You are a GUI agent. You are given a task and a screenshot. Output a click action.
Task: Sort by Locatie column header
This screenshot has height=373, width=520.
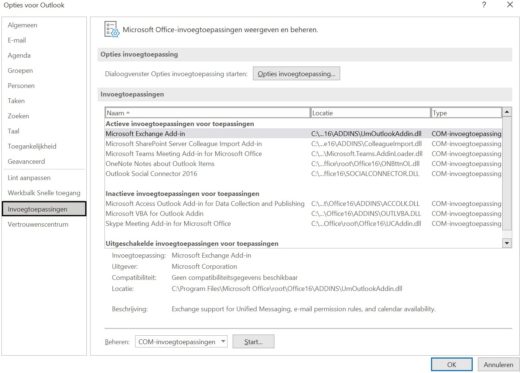[370, 113]
